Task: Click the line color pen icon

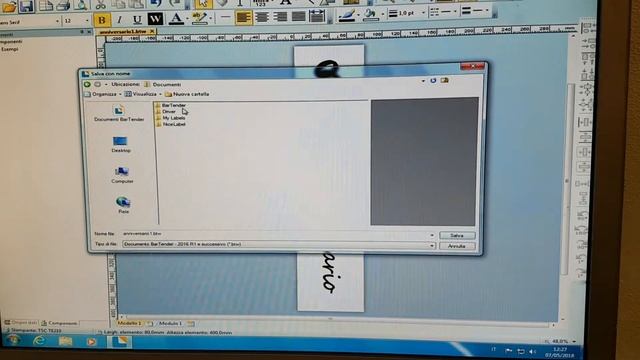Action: [347, 15]
